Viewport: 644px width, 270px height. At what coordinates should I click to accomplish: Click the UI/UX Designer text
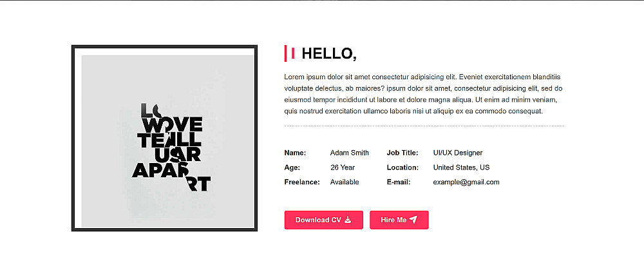click(458, 153)
